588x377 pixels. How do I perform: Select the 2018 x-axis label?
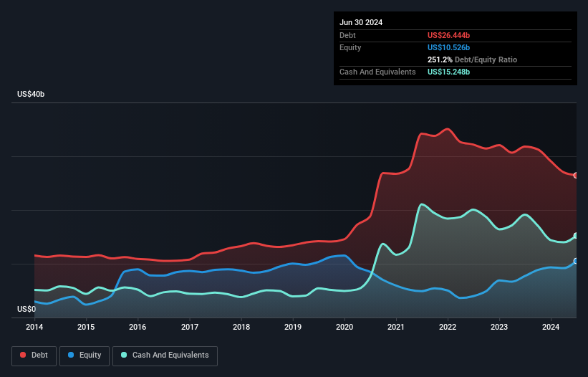click(241, 327)
